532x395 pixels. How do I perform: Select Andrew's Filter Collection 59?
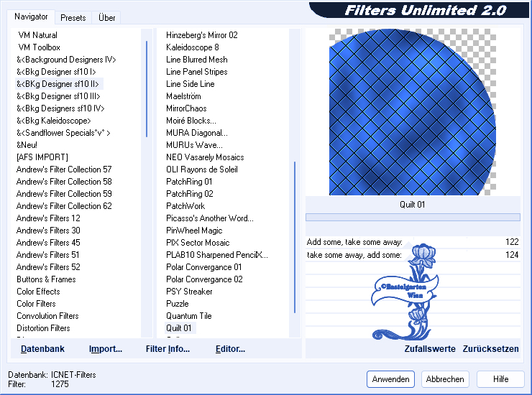tap(64, 194)
